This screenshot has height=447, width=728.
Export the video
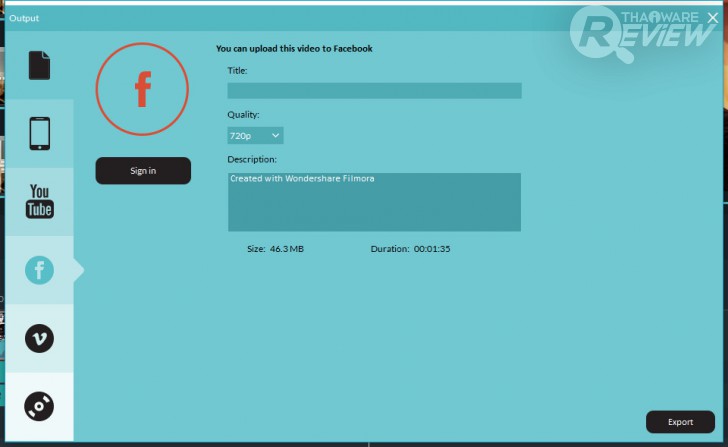pos(680,421)
